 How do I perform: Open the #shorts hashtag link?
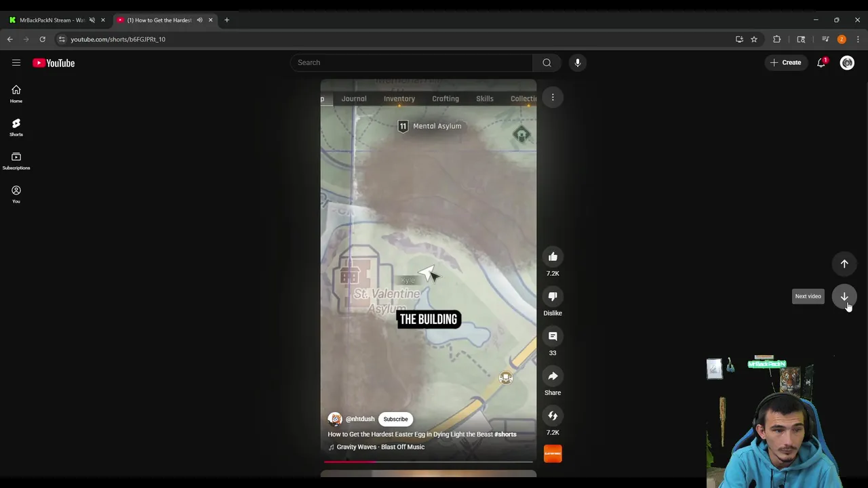click(505, 434)
